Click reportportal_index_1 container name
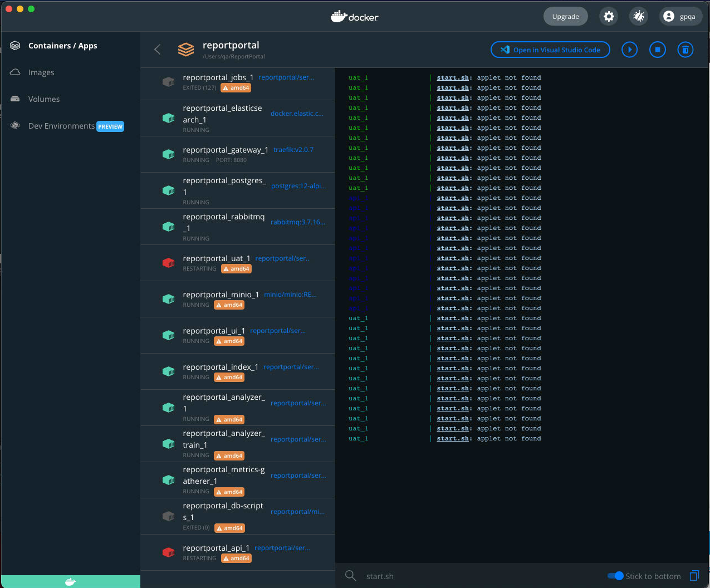The width and height of the screenshot is (710, 588). [x=221, y=367]
